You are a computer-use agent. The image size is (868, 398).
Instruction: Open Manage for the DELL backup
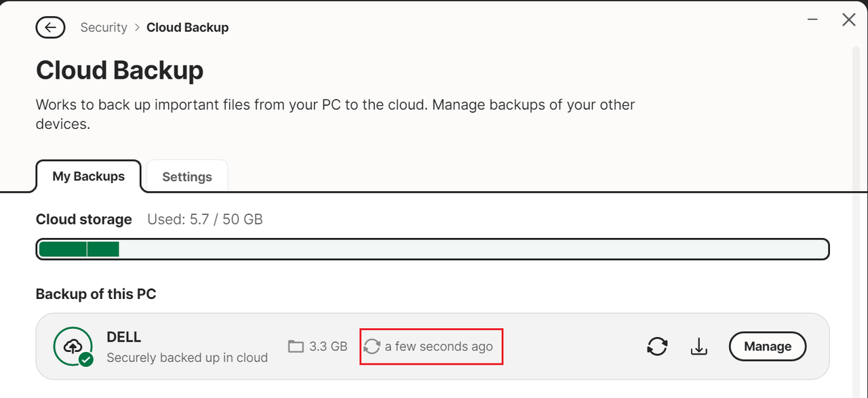coord(768,346)
